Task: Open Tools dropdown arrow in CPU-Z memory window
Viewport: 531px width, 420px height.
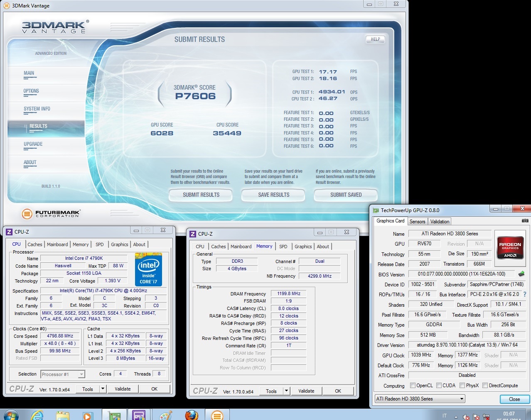Action: [x=286, y=391]
